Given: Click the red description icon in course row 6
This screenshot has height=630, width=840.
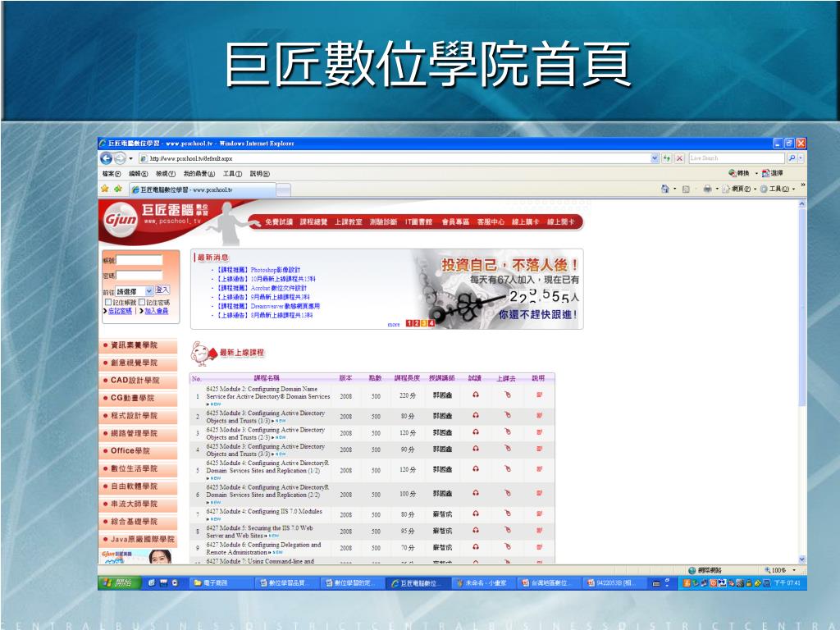Looking at the screenshot, I should click(x=539, y=493).
